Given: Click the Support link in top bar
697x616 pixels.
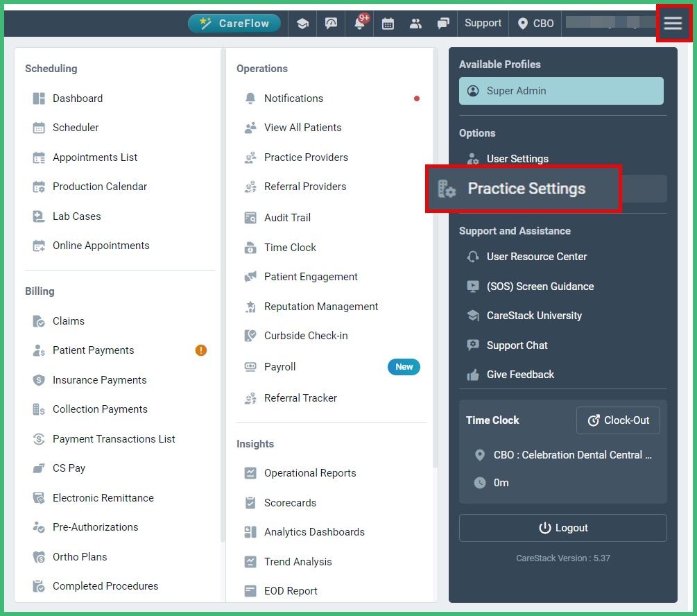Looking at the screenshot, I should (x=483, y=23).
